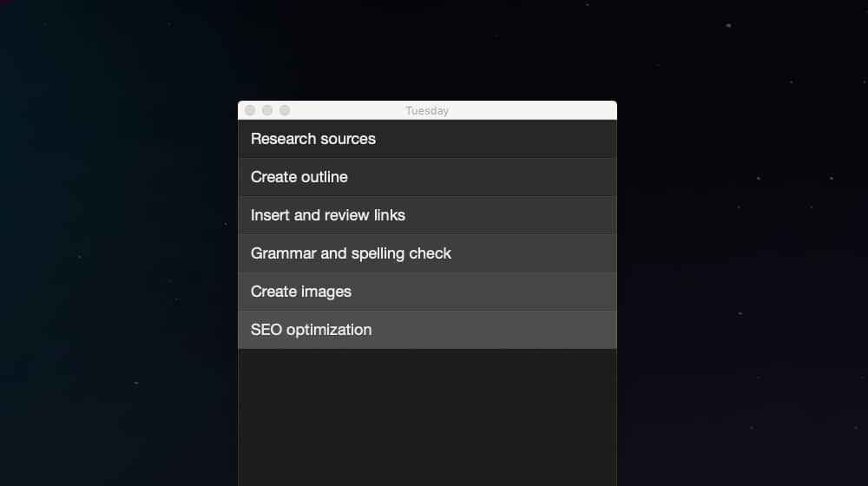The height and width of the screenshot is (486, 868).
Task: Choose the to-do entry about spelling
Action: pos(427,253)
